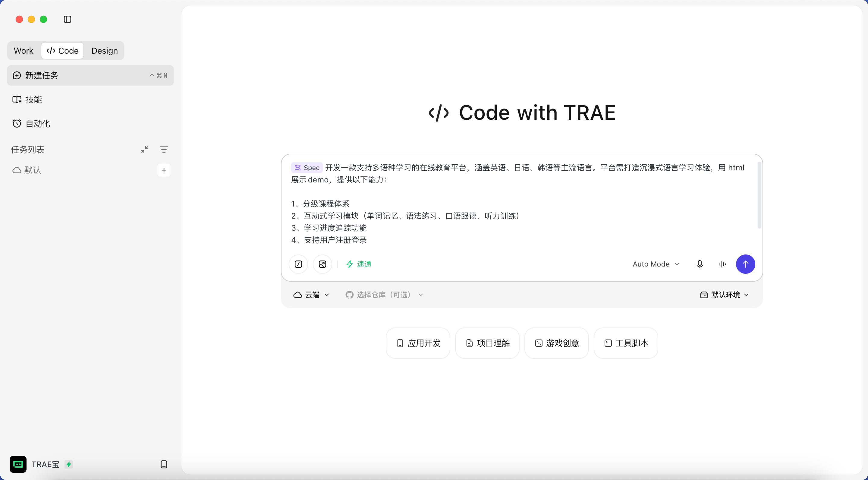The width and height of the screenshot is (868, 480).
Task: Send the prompt with the arrow button
Action: pyautogui.click(x=745, y=264)
